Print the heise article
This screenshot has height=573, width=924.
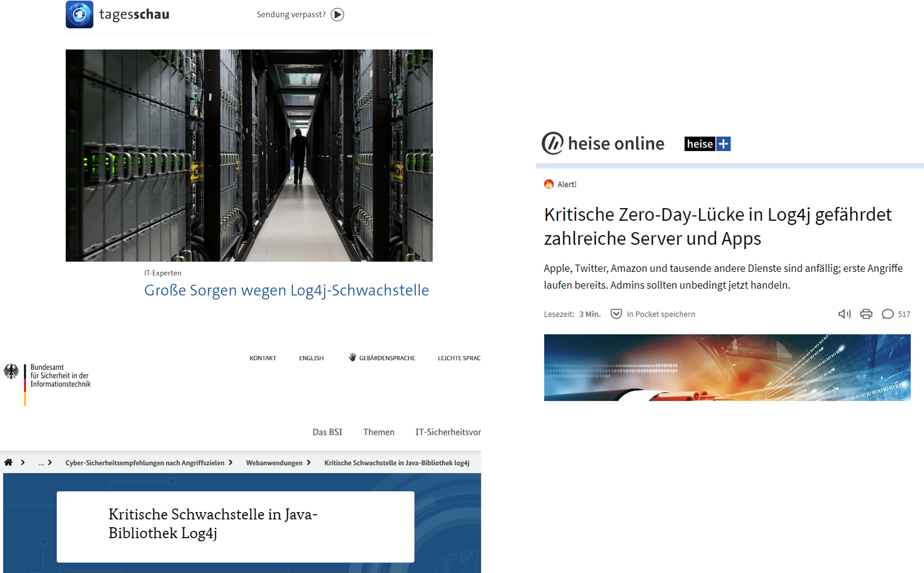(866, 314)
